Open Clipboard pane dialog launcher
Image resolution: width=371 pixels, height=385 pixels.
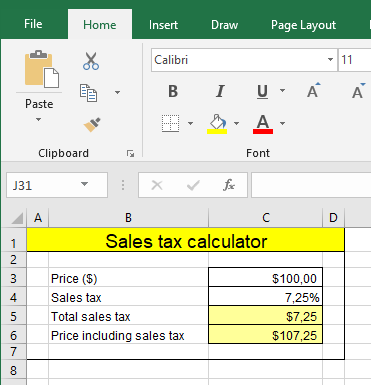[130, 153]
